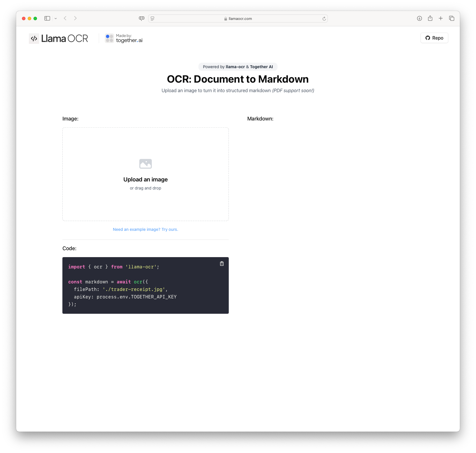
Task: Click the Llama OCR code logo icon
Action: coord(34,38)
